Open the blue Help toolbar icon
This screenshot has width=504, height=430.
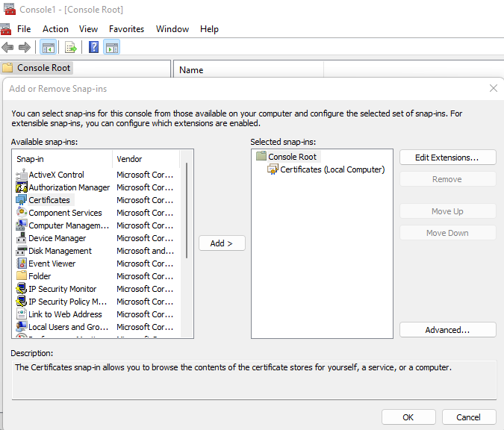(x=93, y=48)
